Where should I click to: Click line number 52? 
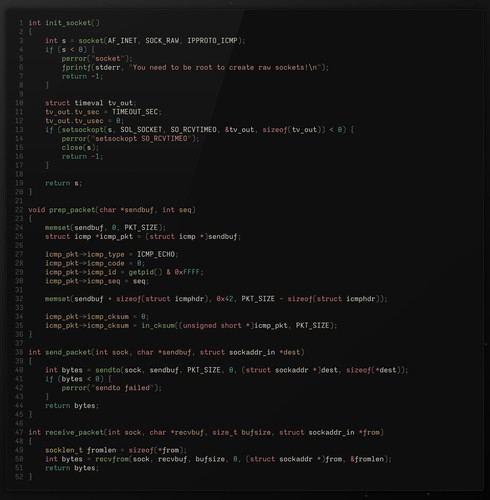pos(19,477)
